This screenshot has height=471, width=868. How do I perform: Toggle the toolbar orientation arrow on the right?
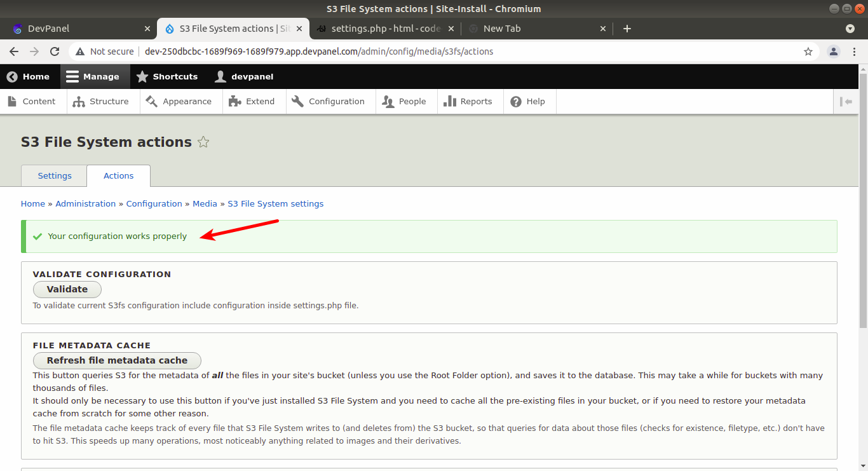click(x=847, y=101)
